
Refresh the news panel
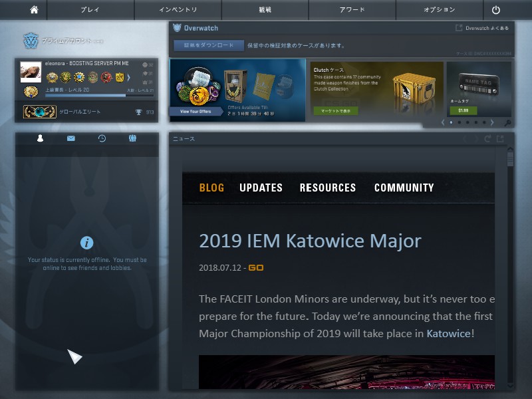click(x=487, y=138)
